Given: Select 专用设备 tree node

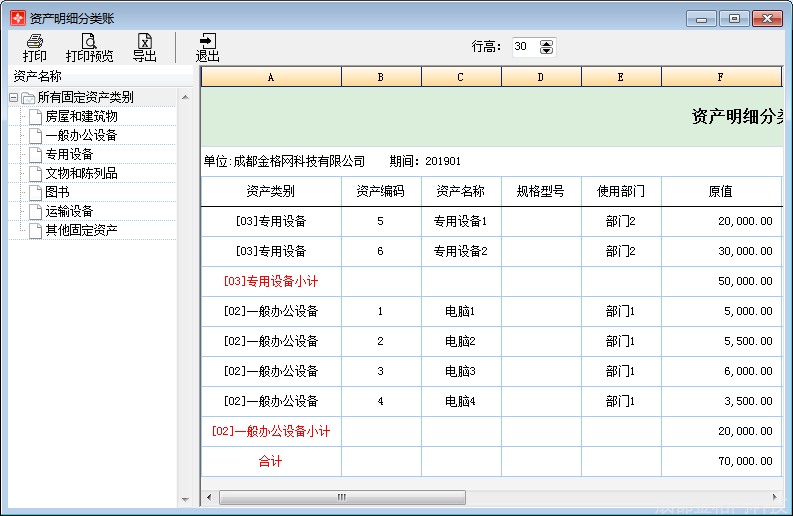Looking at the screenshot, I should click(69, 155).
